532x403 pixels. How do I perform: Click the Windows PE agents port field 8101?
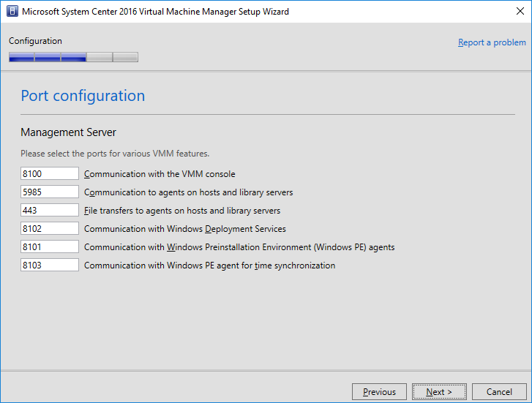50,246
